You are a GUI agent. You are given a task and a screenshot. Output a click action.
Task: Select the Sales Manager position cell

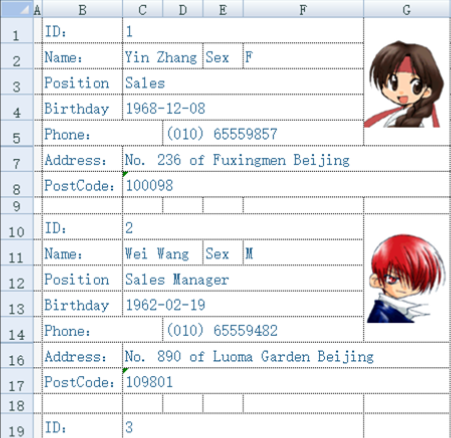(243, 279)
